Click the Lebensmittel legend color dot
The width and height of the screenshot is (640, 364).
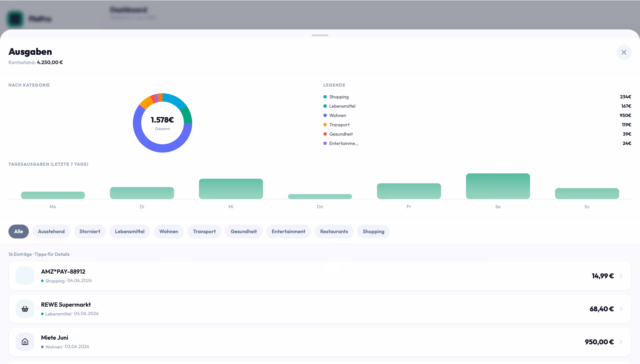(325, 106)
